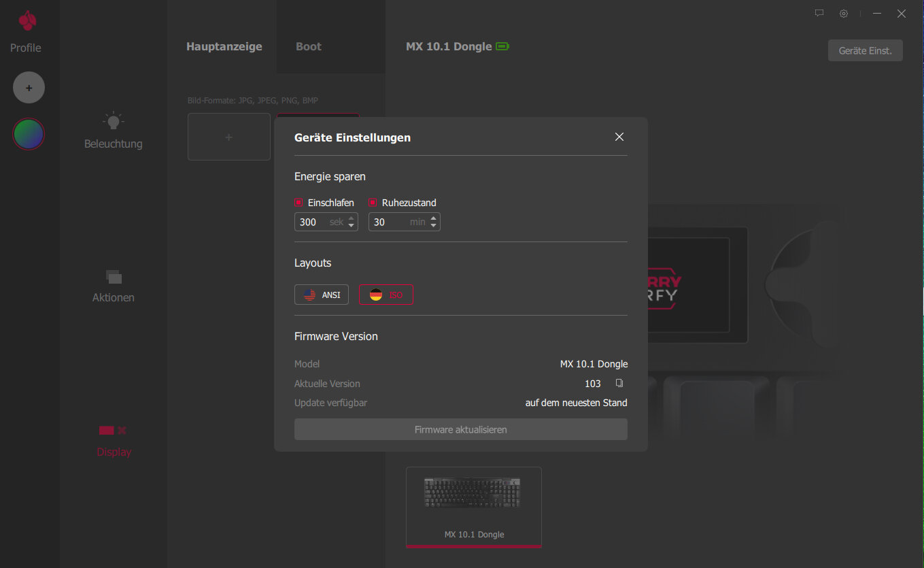Screen dimensions: 924x568
Task: Select the ISO layout option
Action: tap(386, 295)
